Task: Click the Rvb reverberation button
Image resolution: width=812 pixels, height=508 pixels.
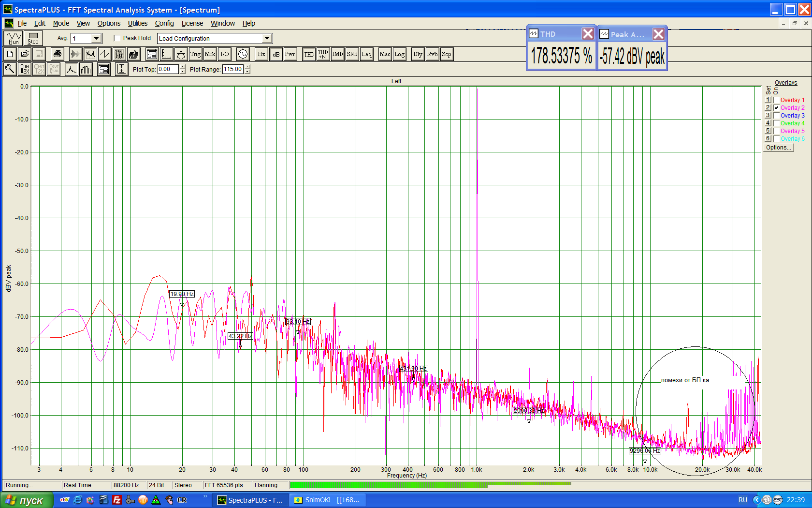Action: (x=432, y=54)
